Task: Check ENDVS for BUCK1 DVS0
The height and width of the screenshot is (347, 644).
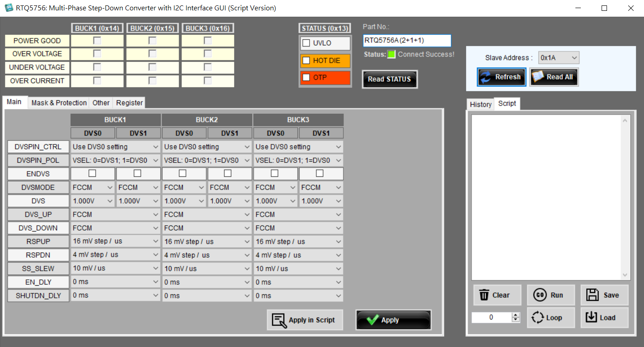Action: 92,173
